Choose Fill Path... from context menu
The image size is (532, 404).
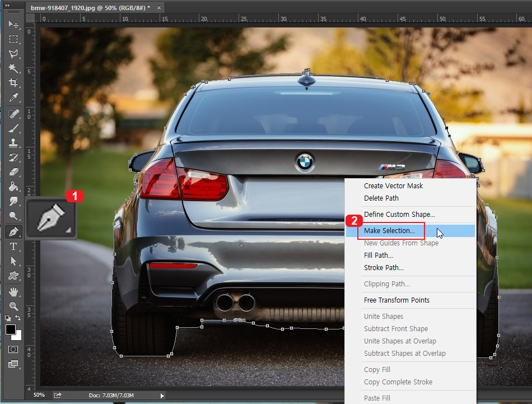pos(410,256)
